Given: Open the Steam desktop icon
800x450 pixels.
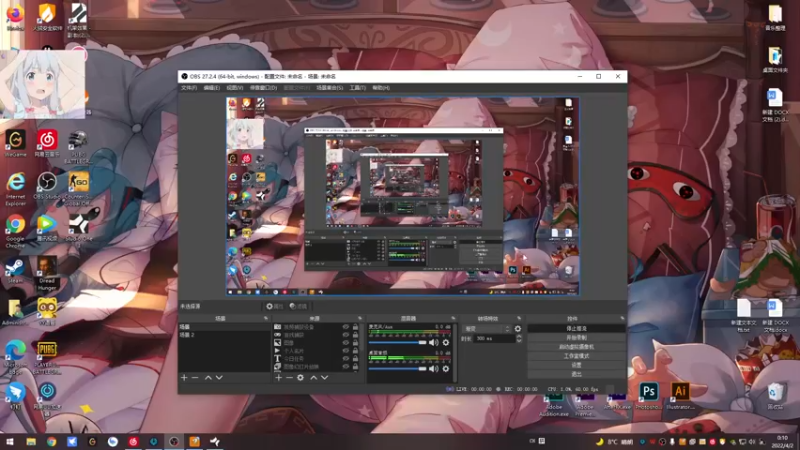Looking at the screenshot, I should click(x=15, y=271).
